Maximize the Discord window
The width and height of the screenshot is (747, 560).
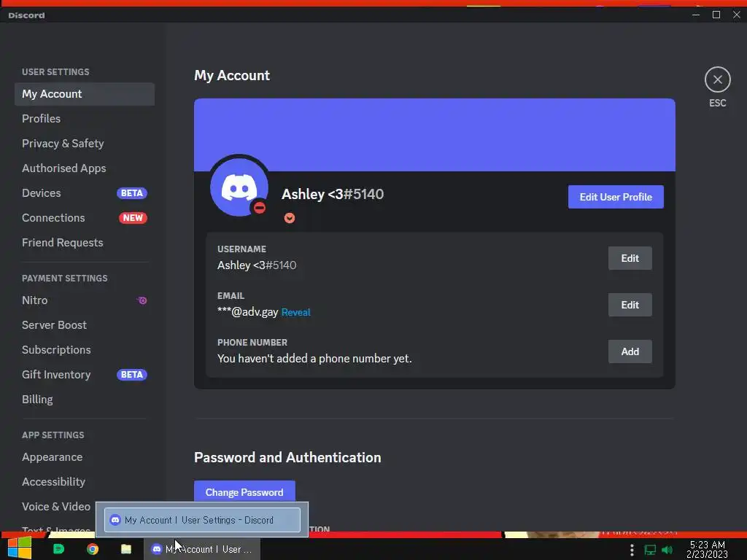tap(716, 15)
